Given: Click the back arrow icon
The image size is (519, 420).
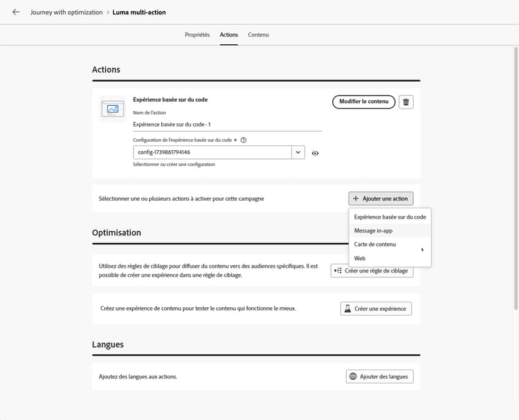Looking at the screenshot, I should [x=15, y=12].
